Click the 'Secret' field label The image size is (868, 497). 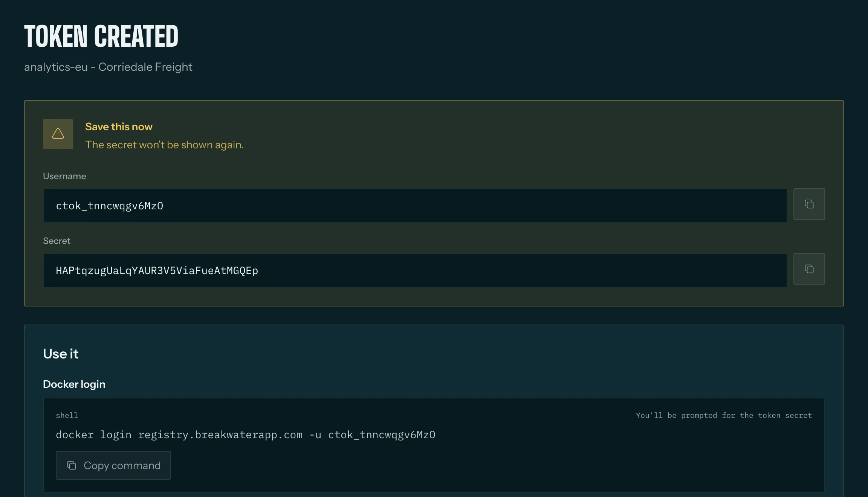click(57, 241)
